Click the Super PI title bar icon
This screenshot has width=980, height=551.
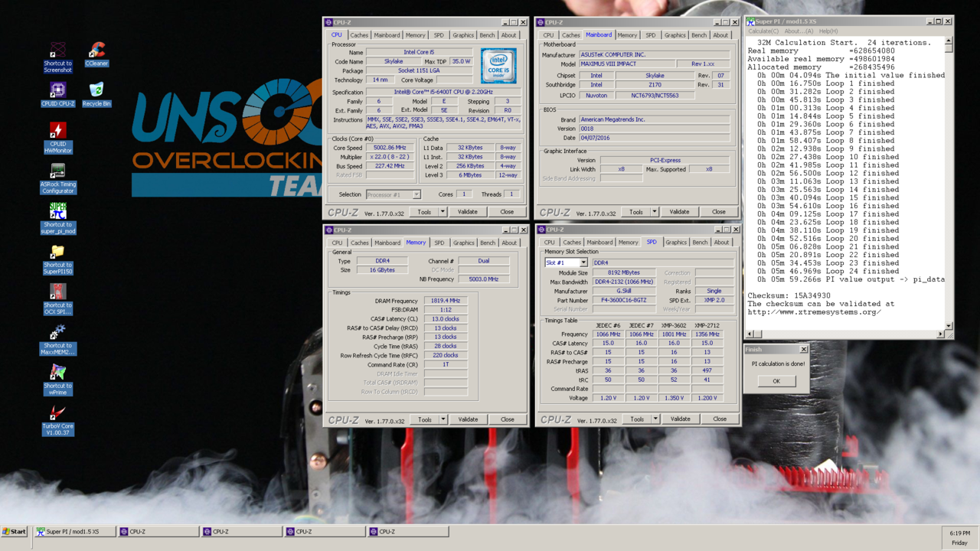(x=750, y=21)
